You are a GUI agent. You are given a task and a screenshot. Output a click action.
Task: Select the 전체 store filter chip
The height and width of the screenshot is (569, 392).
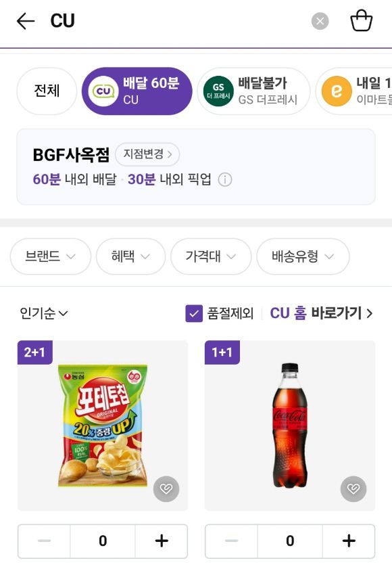[x=46, y=91]
